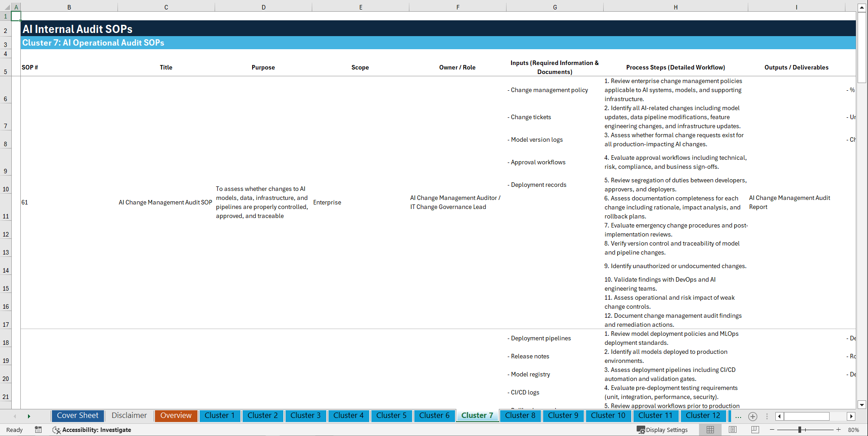Switch to Cluster 6 tab
Viewport: 868px width, 436px height.
[434, 416]
